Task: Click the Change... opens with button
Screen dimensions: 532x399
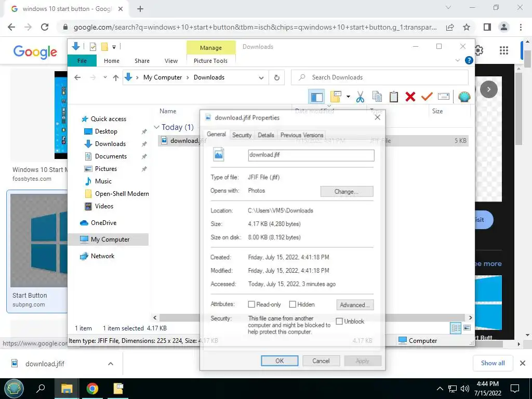Action: point(347,191)
